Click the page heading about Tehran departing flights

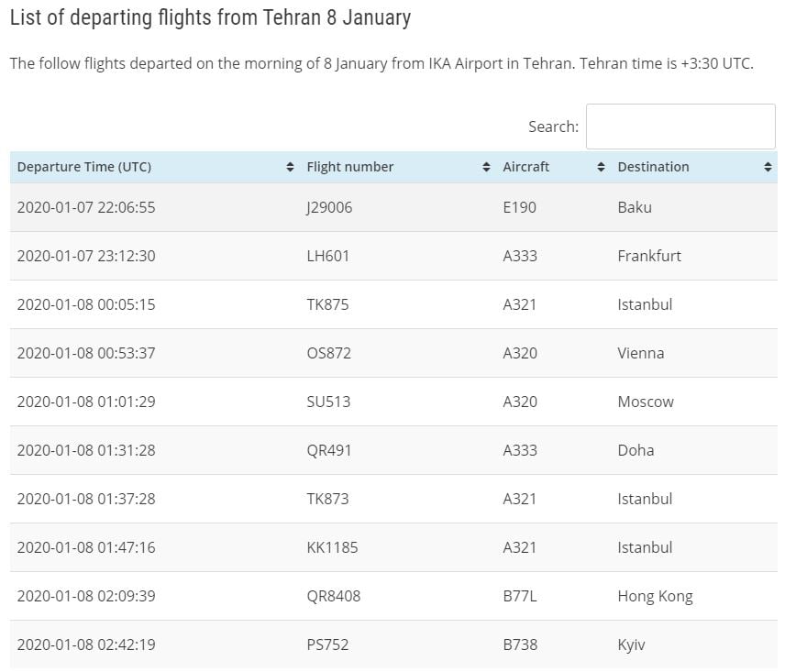click(210, 17)
